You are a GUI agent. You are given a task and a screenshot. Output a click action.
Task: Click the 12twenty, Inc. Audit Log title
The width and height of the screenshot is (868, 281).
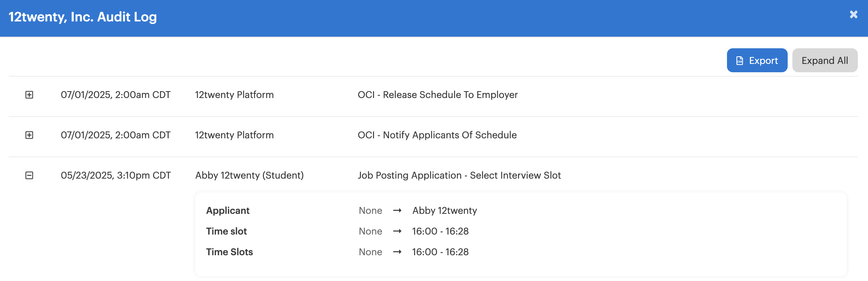(x=83, y=17)
